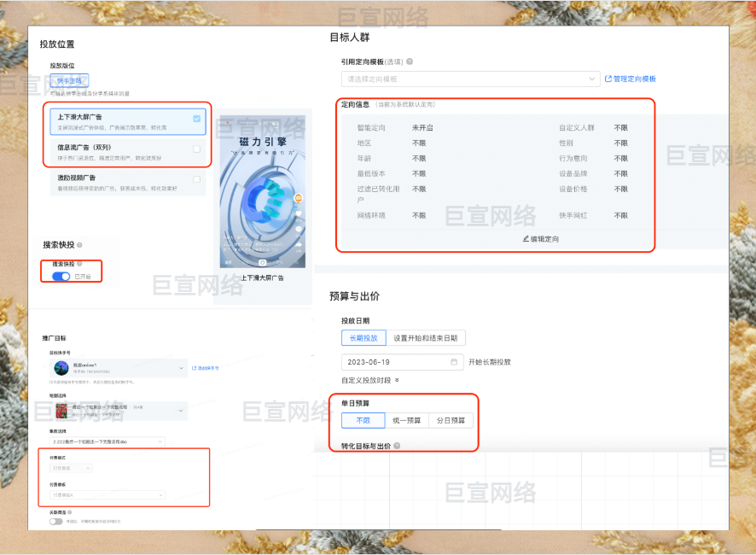Image resolution: width=756 pixels, height=555 pixels.
Task: Open the help icon beside 转化目标与出价
Action: 396,444
